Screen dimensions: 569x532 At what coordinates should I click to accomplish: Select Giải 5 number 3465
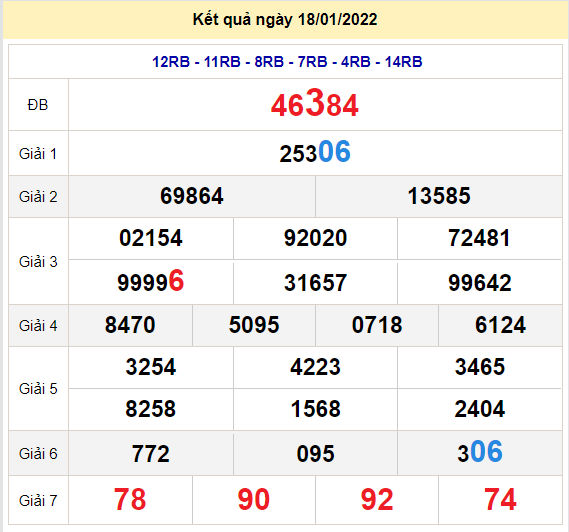[479, 367]
